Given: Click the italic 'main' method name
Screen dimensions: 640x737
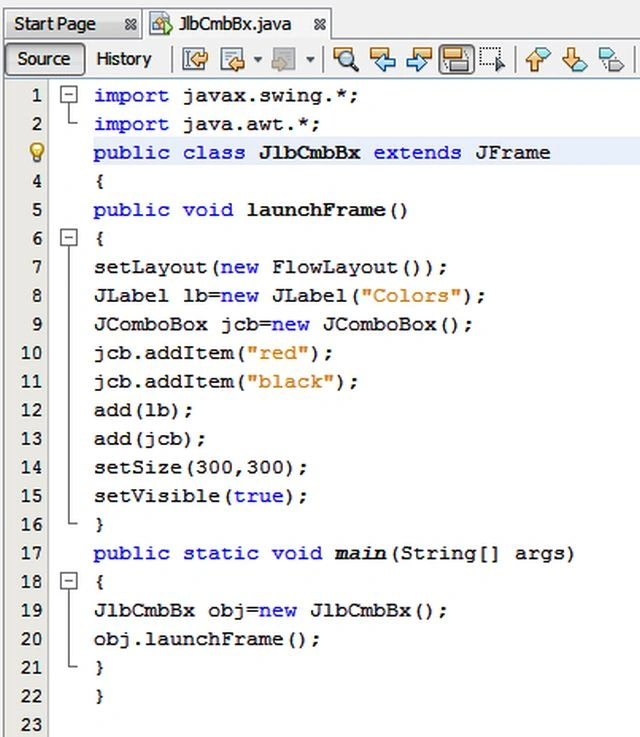Looking at the screenshot, I should pyautogui.click(x=360, y=554).
